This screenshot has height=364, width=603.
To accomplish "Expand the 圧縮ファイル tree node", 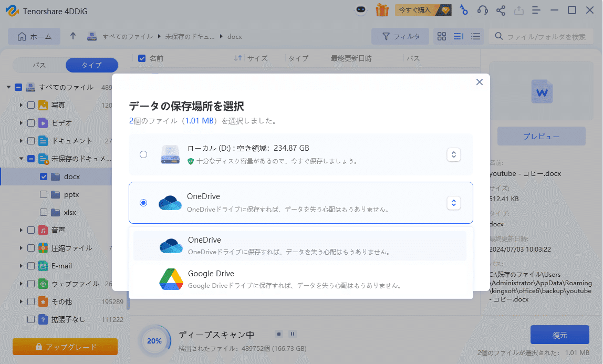I will pyautogui.click(x=21, y=248).
